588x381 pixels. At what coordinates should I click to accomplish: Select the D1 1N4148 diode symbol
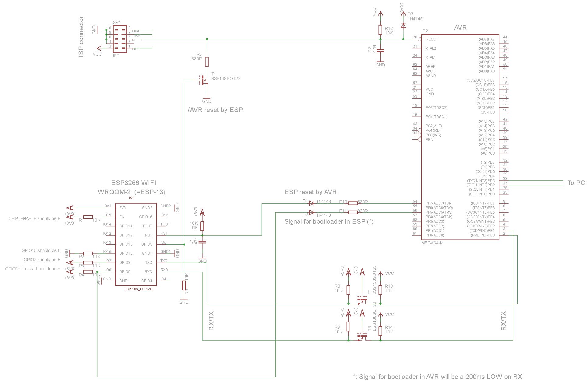(x=312, y=203)
